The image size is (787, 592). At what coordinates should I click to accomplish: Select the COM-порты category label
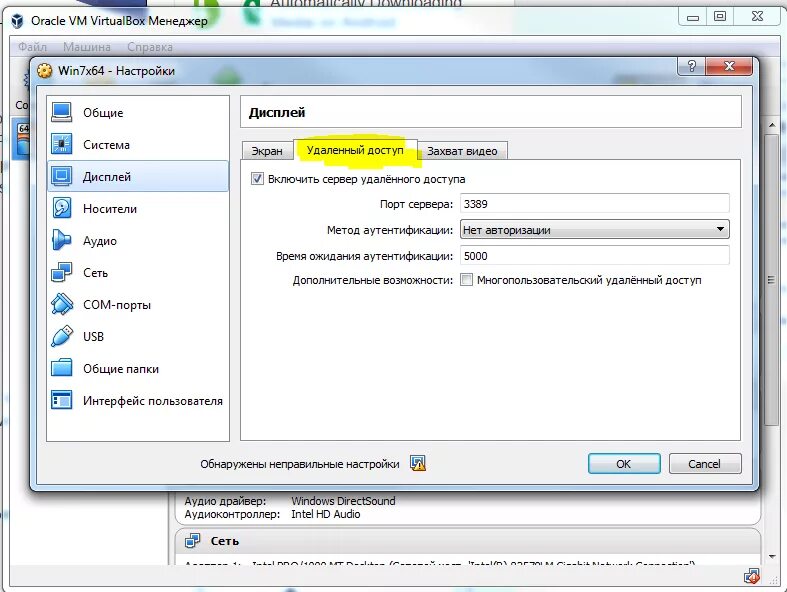click(117, 305)
